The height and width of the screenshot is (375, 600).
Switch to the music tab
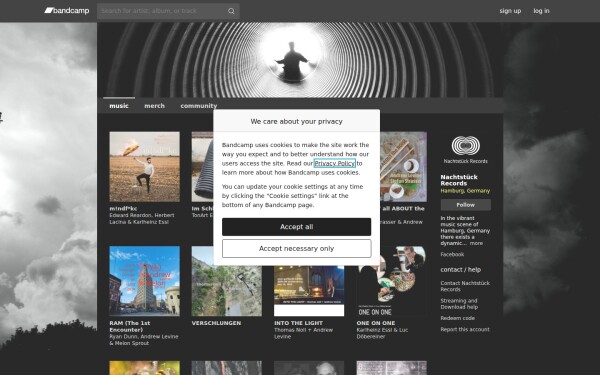[119, 106]
